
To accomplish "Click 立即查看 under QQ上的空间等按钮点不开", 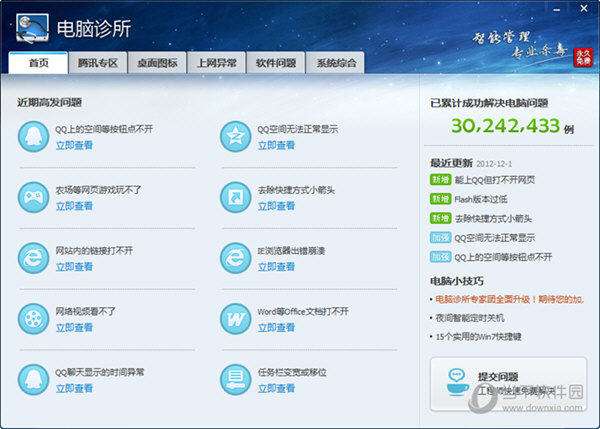I will point(74,145).
